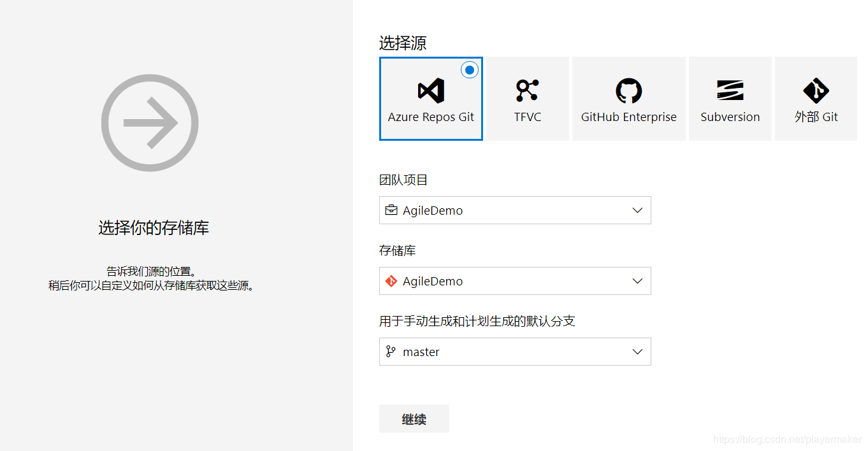
Task: Open the 团队项目 AgileDemo dropdown
Action: pyautogui.click(x=515, y=210)
